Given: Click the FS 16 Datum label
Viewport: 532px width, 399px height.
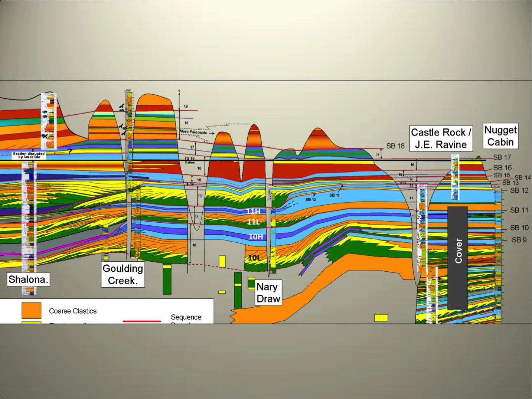Looking at the screenshot, I should [x=190, y=160].
